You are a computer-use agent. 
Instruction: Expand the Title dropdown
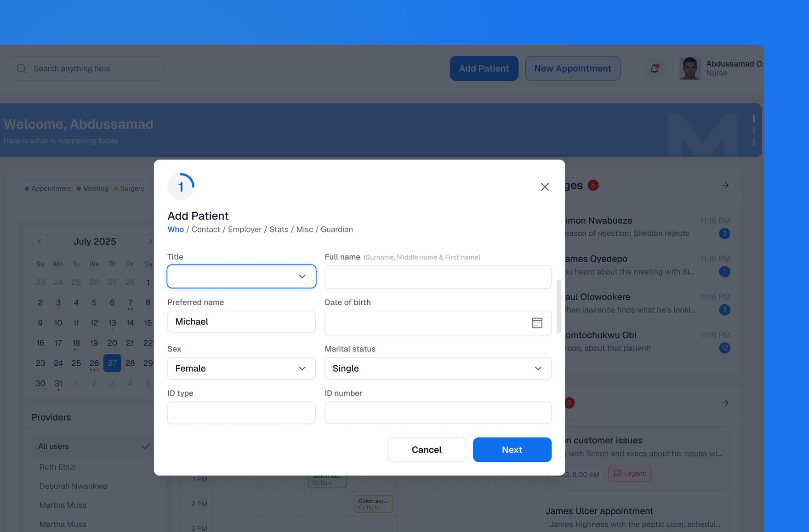[x=241, y=276]
